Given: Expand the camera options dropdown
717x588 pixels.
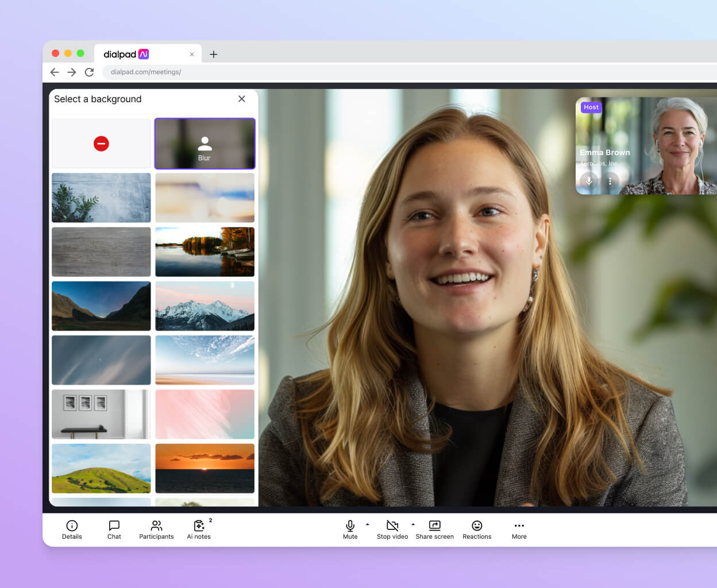Looking at the screenshot, I should (x=413, y=524).
